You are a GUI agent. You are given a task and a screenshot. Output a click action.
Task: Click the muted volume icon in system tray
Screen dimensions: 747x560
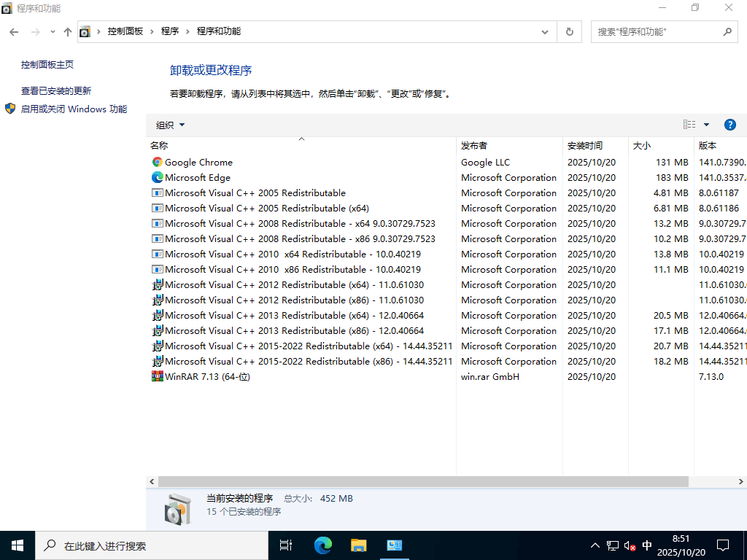click(x=629, y=545)
